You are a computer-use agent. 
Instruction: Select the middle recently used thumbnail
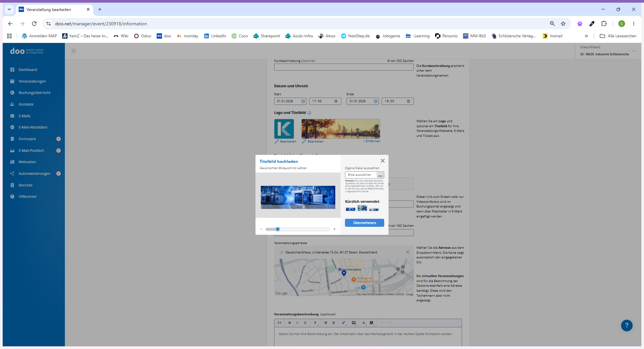(362, 208)
